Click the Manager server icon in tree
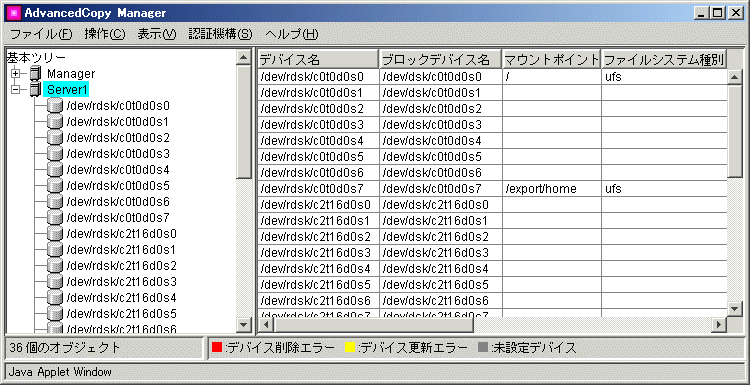Viewport: 751px width, 385px height. pos(34,74)
